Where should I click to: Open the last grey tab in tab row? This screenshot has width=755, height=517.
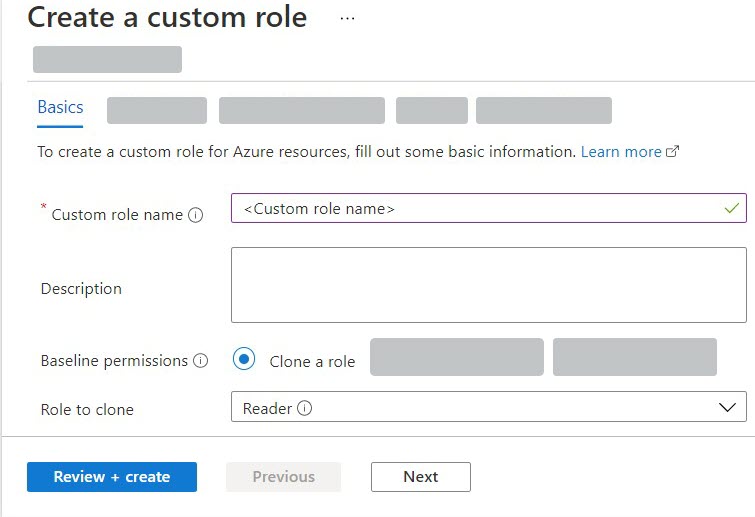[543, 110]
